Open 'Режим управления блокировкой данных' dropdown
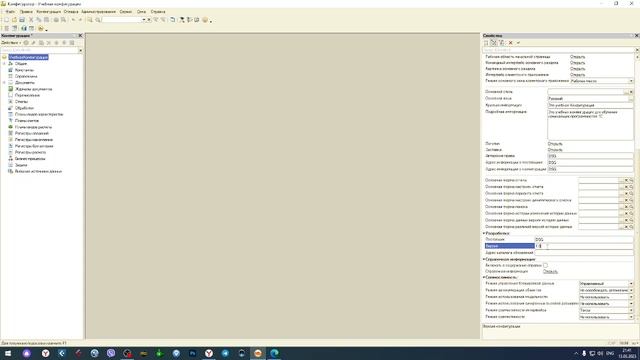This screenshot has width=640, height=360. 631,283
